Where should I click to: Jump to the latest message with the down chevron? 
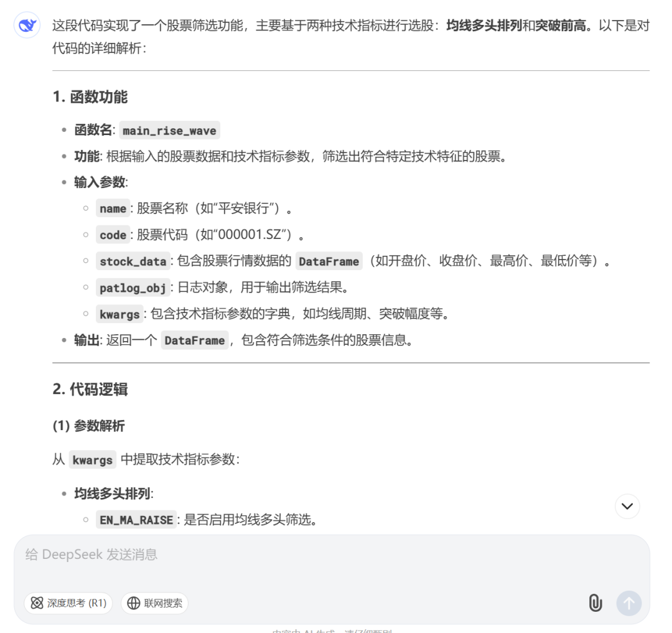[x=627, y=506]
